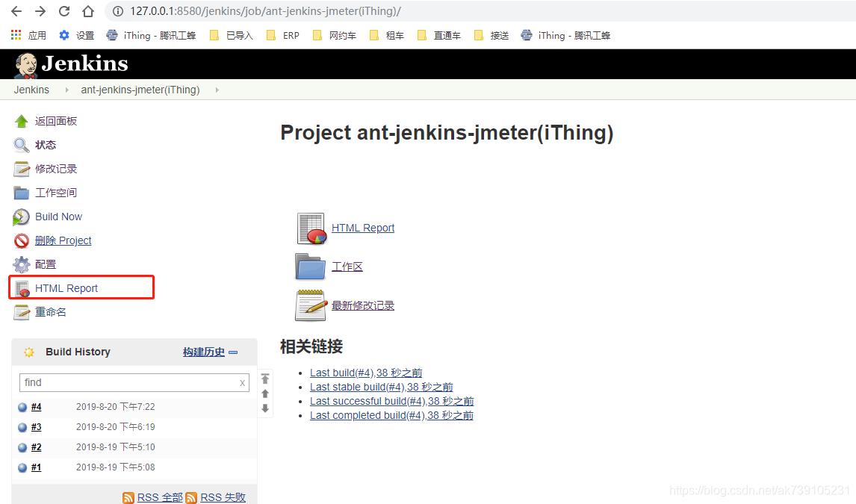Screen dimensions: 856x504
Task: Expand the 直通车 bookmark folder
Action: 439,35
